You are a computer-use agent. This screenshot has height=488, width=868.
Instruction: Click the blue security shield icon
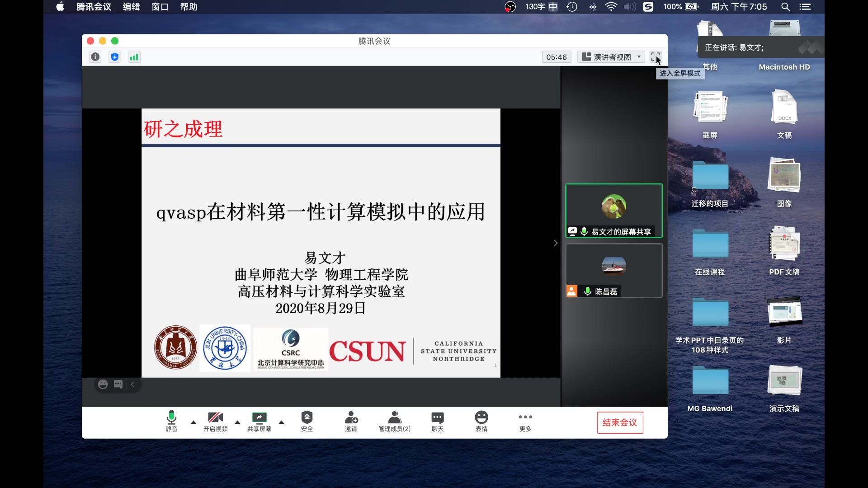point(115,57)
